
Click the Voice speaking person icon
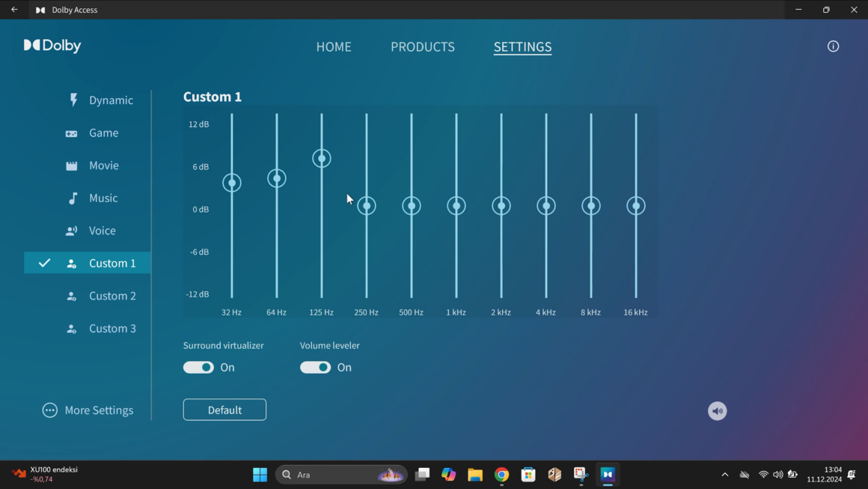click(71, 231)
